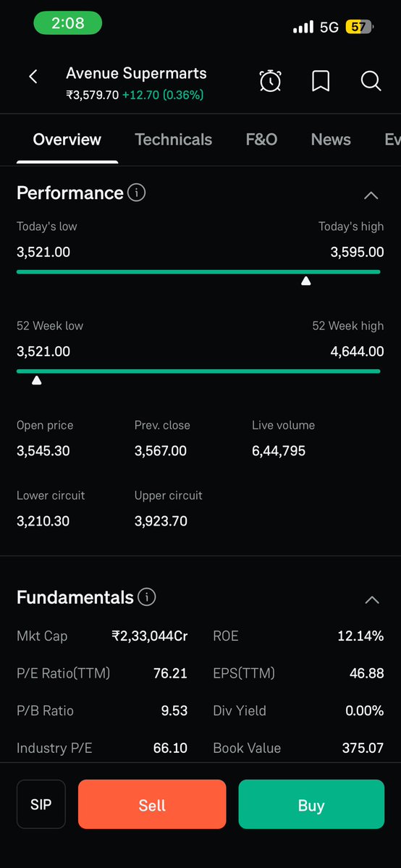Start a SIP for this stock
The width and height of the screenshot is (401, 868).
click(41, 804)
